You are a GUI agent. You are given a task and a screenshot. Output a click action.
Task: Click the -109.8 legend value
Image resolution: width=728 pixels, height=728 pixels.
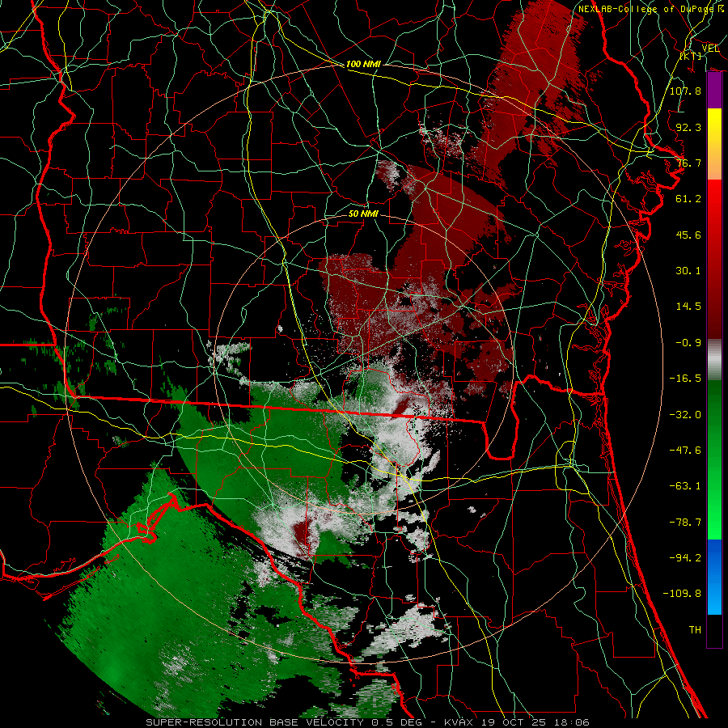click(682, 594)
